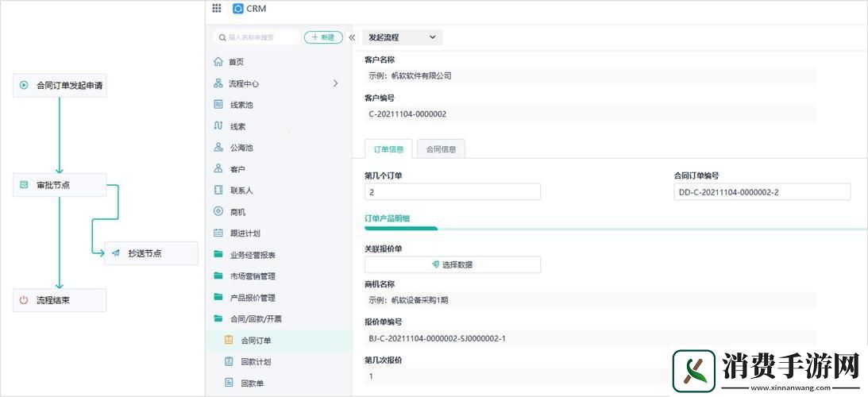This screenshot has width=868, height=397.
Task: Open the app grid launcher icon
Action: [x=217, y=8]
